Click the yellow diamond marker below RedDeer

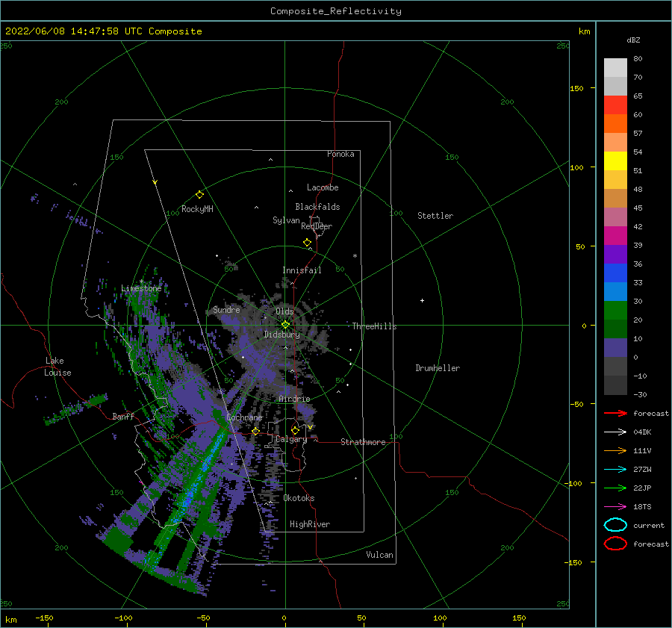pyautogui.click(x=307, y=243)
